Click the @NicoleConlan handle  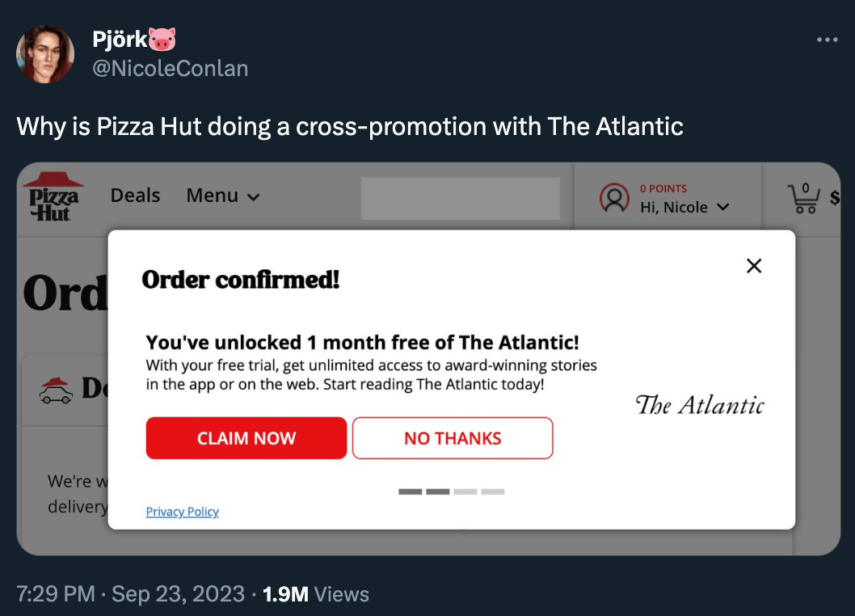click(x=171, y=69)
